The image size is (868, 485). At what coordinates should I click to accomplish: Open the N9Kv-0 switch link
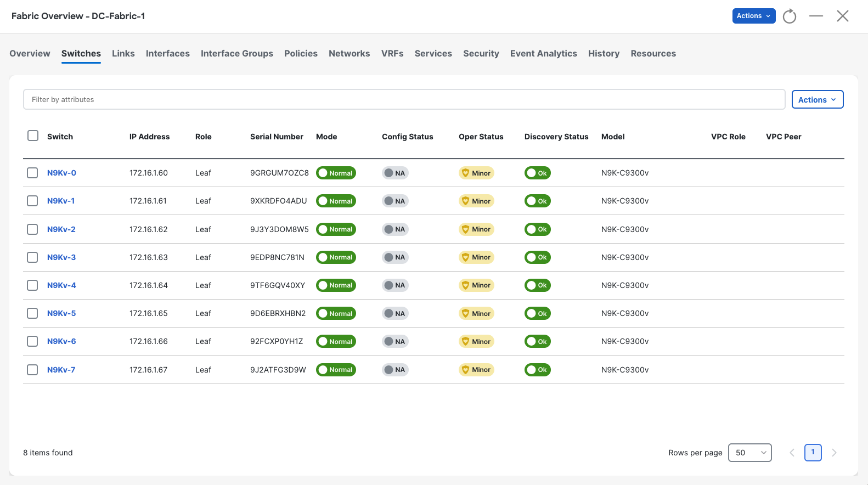[61, 173]
